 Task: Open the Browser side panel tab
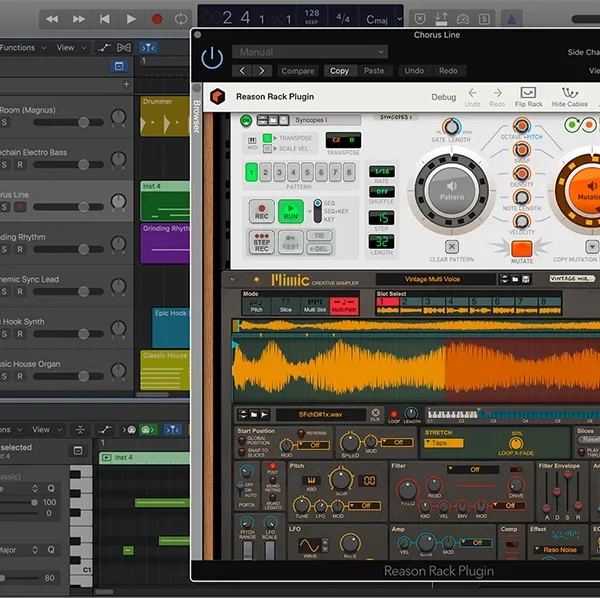197,116
